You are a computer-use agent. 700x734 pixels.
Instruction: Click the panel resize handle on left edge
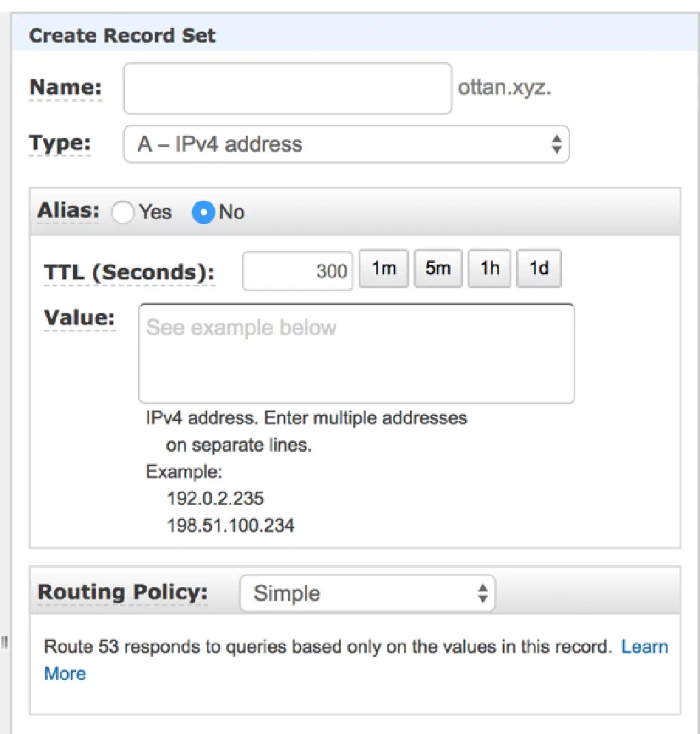[x=4, y=642]
